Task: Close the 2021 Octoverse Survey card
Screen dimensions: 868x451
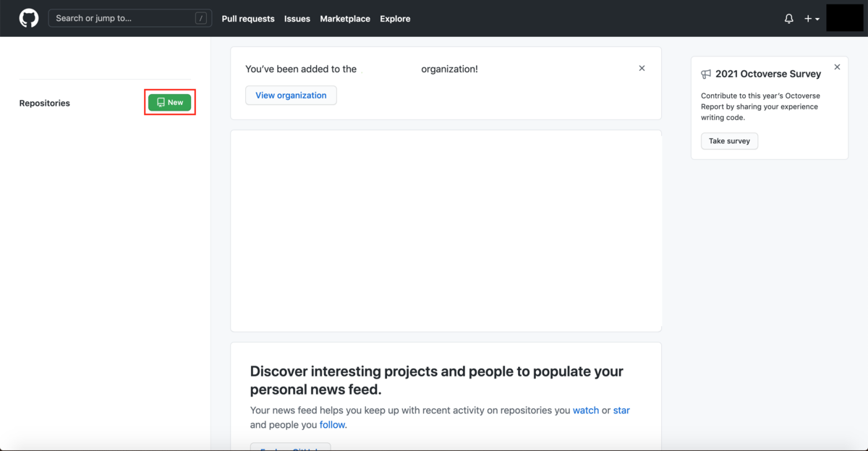Action: click(x=837, y=67)
